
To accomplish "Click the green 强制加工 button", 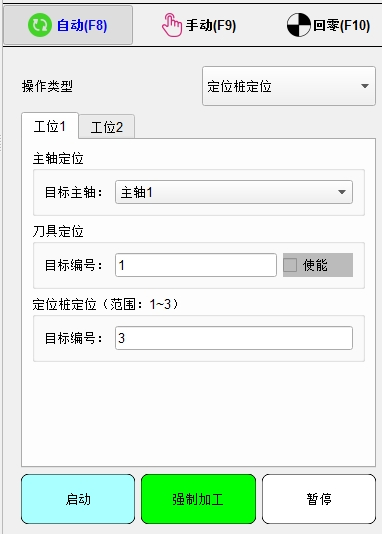I will (x=198, y=499).
